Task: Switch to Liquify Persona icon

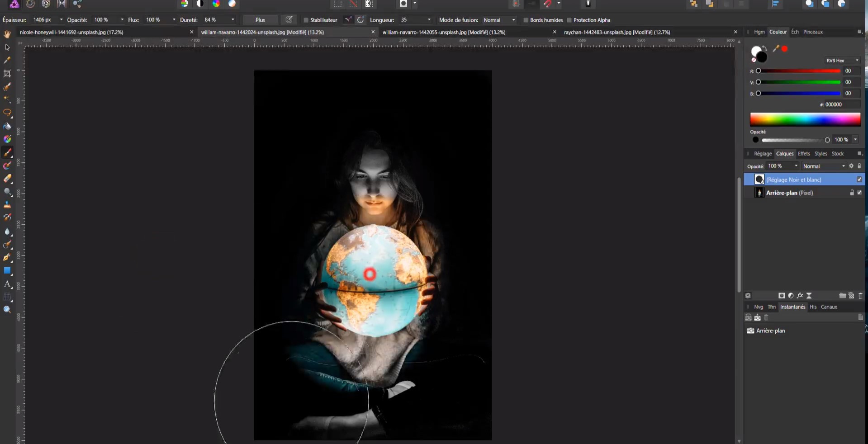Action: pyautogui.click(x=30, y=4)
